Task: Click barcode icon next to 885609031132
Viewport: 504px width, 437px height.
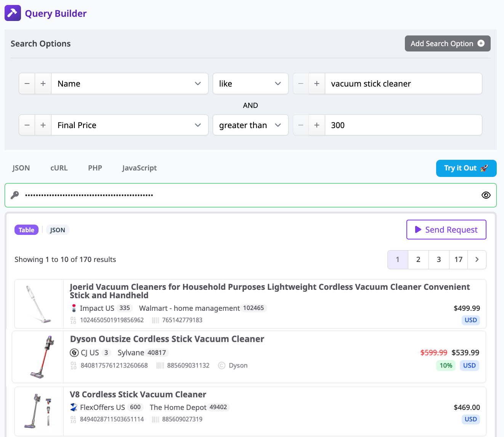Action: click(161, 365)
